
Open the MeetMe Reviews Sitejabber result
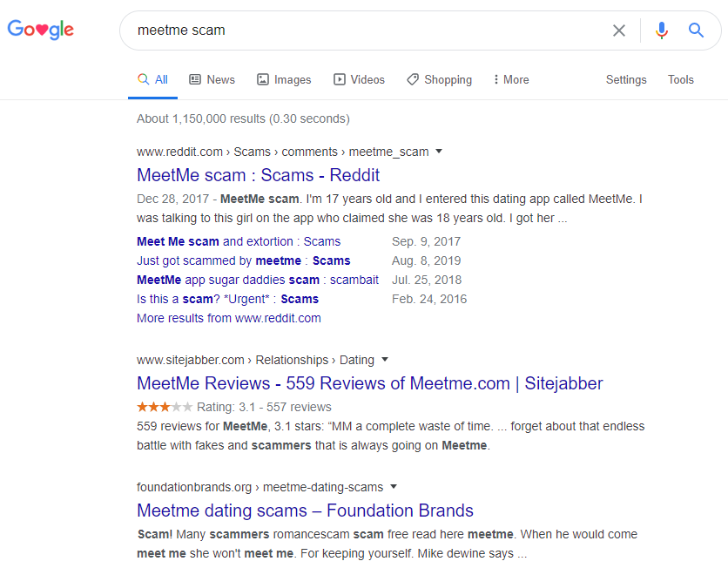369,383
